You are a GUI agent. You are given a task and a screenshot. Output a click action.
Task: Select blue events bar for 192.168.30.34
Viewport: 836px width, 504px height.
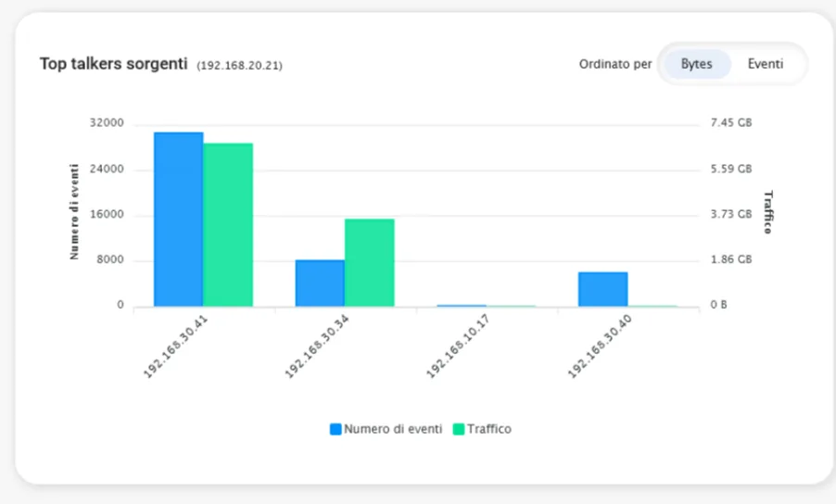point(320,283)
